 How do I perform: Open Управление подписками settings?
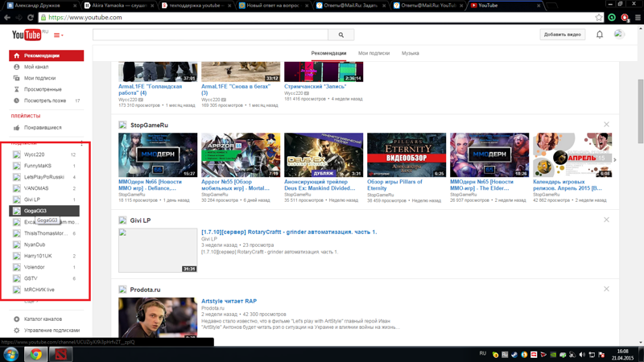[52, 331]
